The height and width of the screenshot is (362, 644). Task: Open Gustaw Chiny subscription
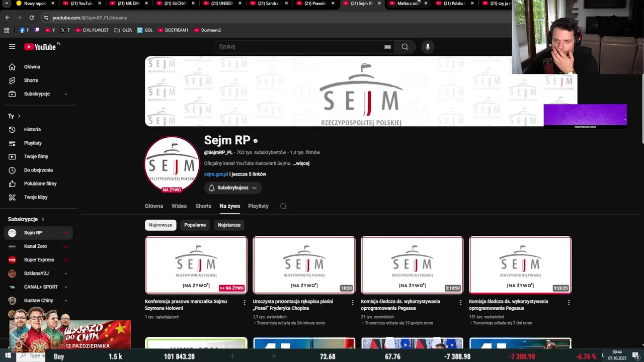click(x=38, y=301)
